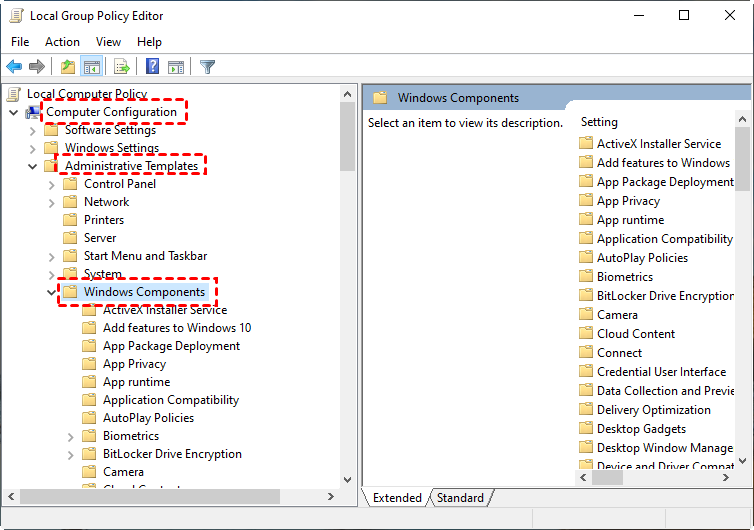This screenshot has width=754, height=530.
Task: Click folder icon beside Camera in right list
Action: point(586,315)
